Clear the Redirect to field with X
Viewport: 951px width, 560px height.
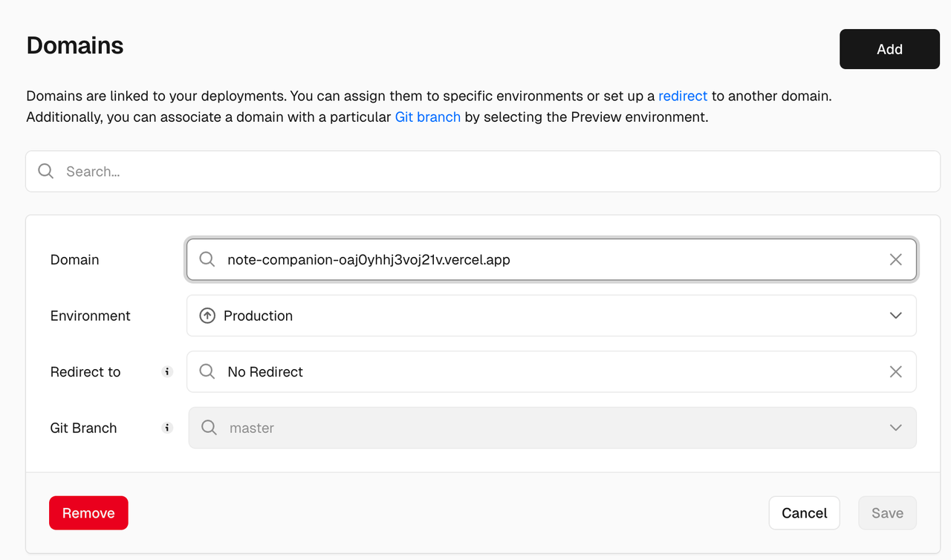tap(895, 372)
